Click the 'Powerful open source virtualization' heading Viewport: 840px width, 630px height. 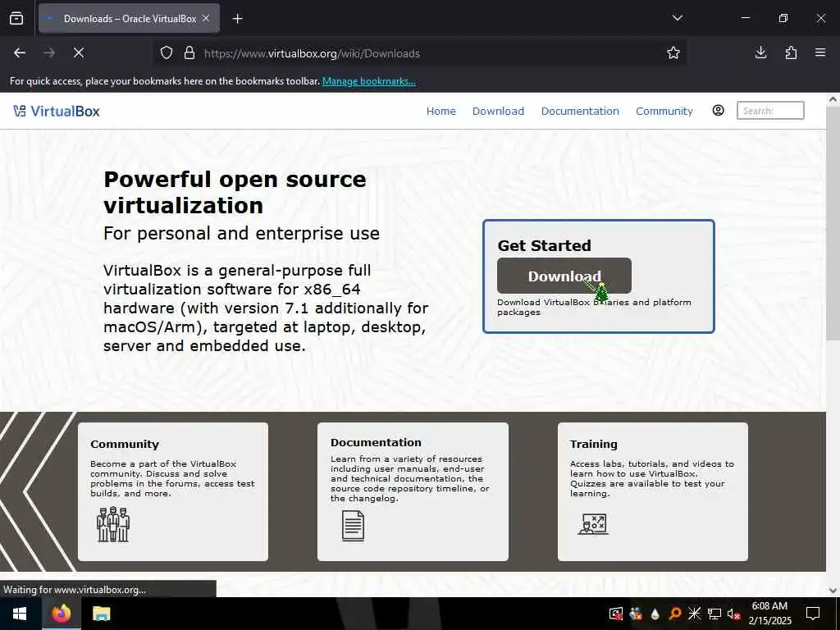[x=235, y=192]
